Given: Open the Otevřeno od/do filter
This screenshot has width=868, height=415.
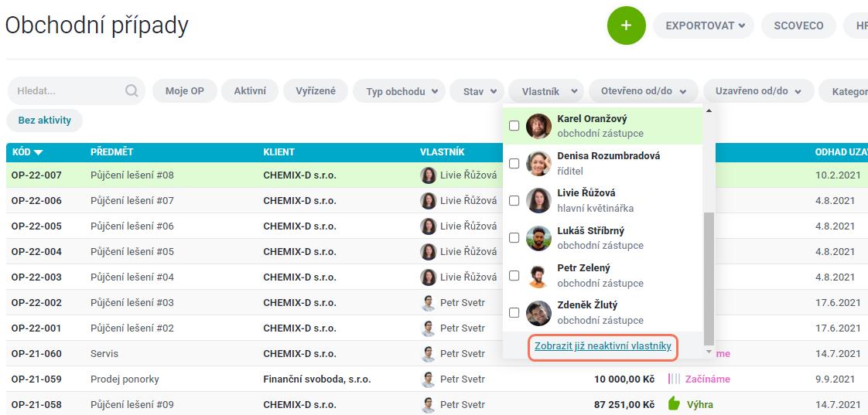Looking at the screenshot, I should (643, 91).
